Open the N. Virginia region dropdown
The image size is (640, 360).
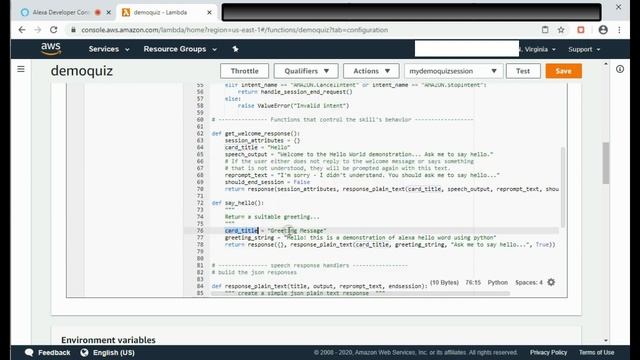(x=538, y=49)
